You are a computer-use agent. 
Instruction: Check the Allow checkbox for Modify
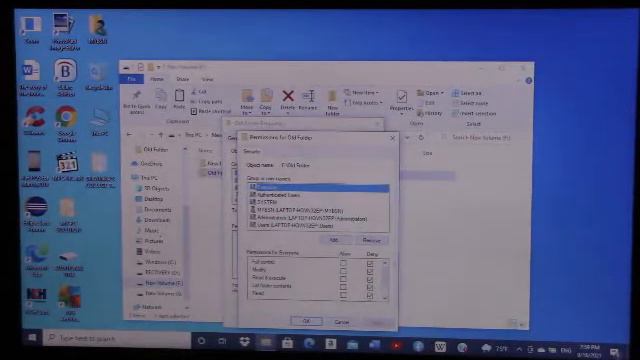(x=343, y=271)
